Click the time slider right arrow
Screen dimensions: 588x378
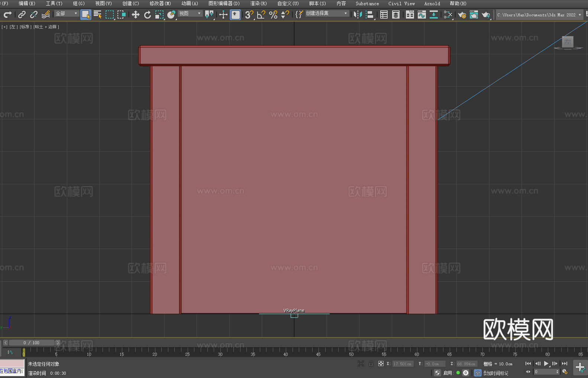[x=58, y=343]
